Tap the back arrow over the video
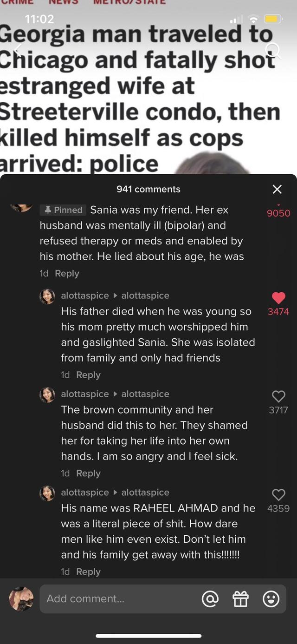297x644 pixels. point(18,50)
